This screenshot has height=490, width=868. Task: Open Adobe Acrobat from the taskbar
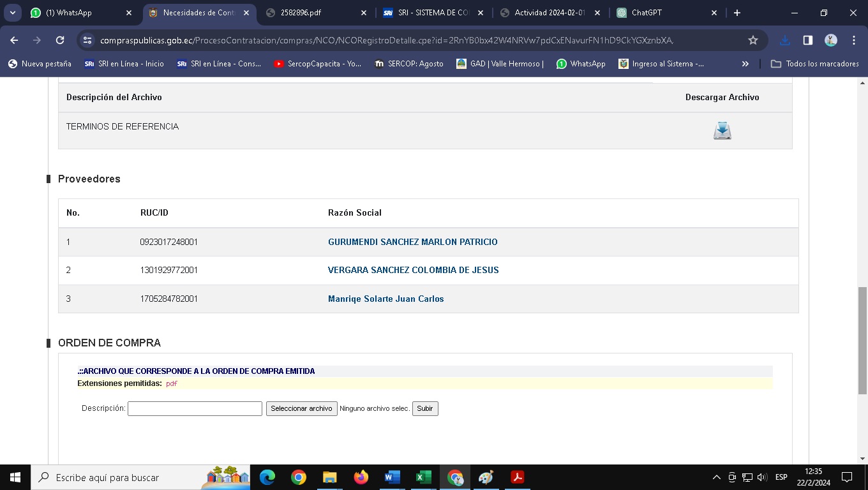click(x=517, y=477)
